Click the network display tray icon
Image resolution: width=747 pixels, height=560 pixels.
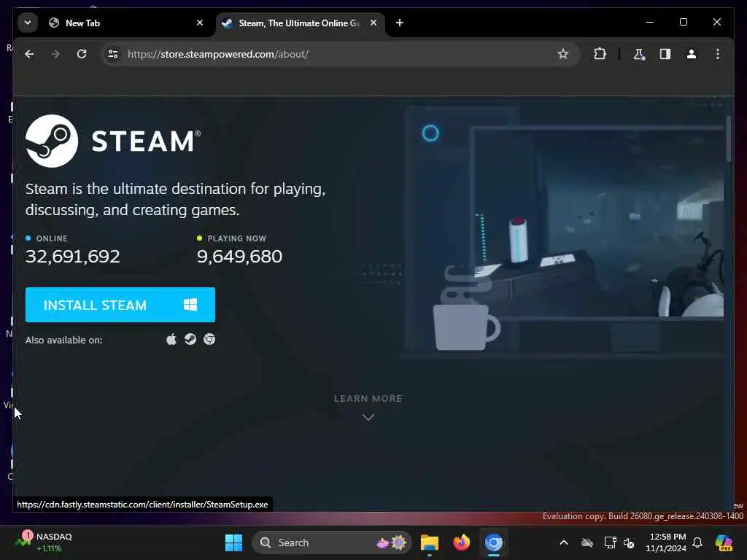click(x=610, y=542)
